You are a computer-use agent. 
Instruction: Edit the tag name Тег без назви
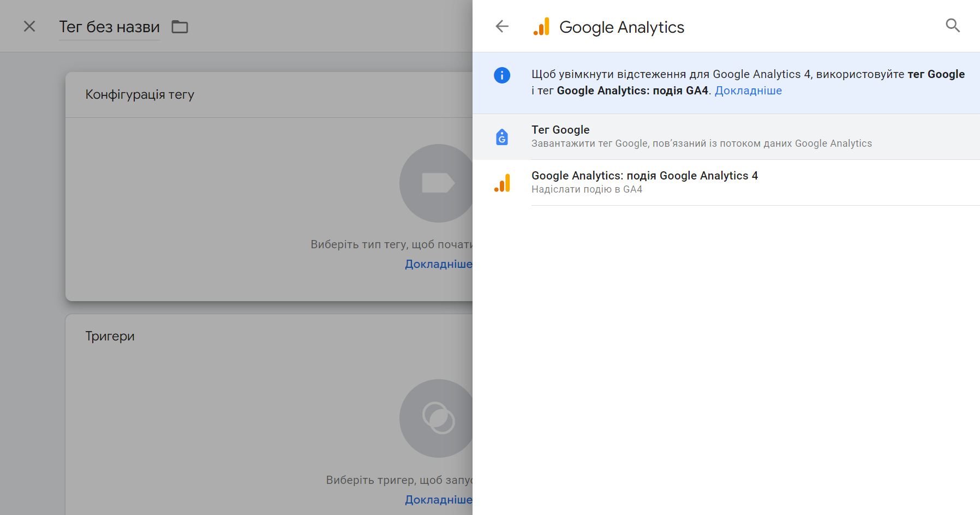tap(109, 27)
